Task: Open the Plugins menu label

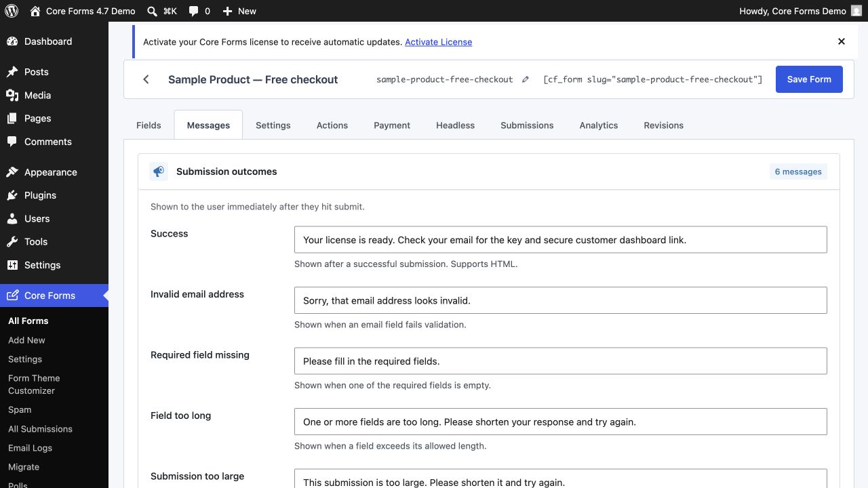Action: click(x=40, y=195)
